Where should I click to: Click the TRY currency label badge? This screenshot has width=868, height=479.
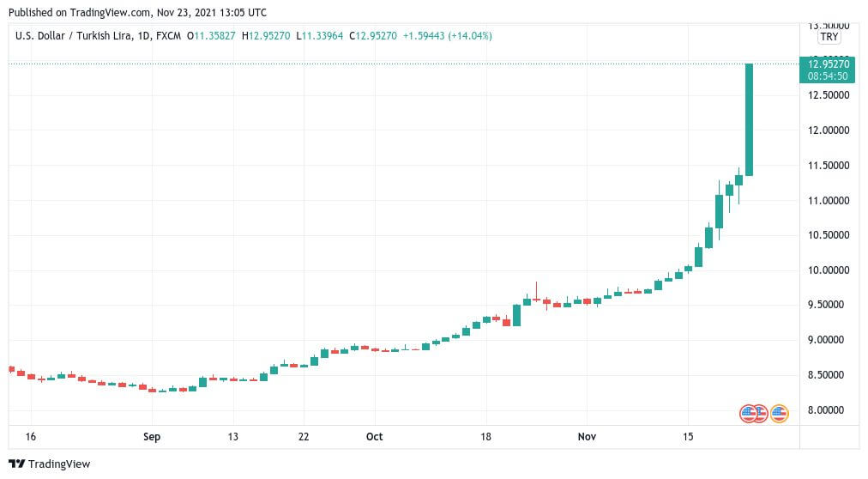[x=829, y=37]
